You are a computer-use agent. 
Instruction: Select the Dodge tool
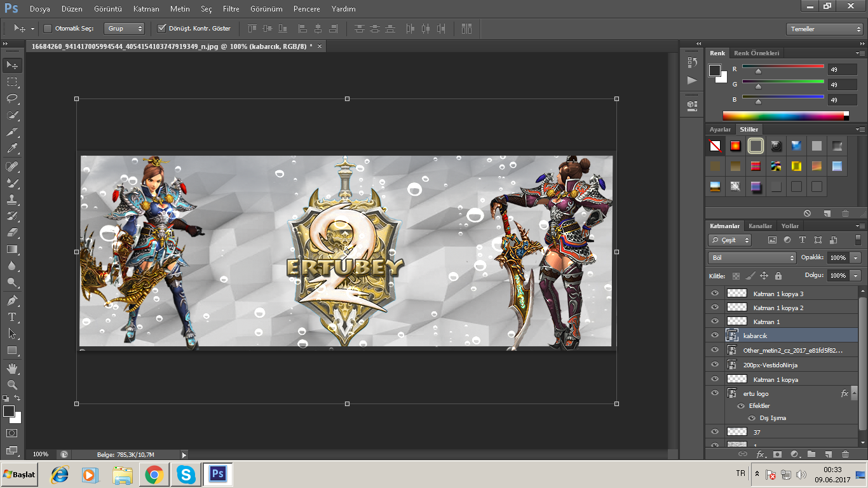tap(12, 283)
